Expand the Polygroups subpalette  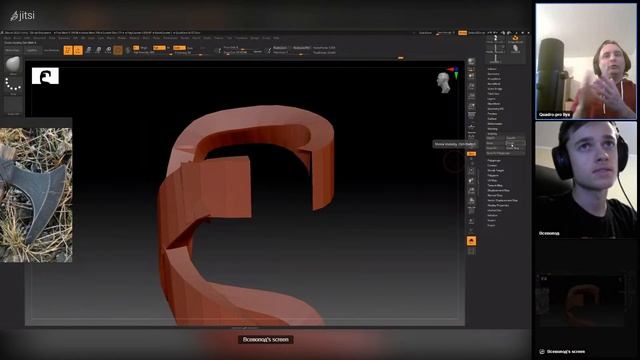point(494,160)
